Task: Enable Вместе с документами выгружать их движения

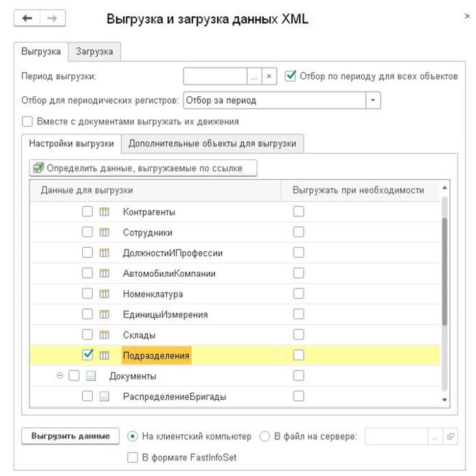Action: [x=27, y=122]
